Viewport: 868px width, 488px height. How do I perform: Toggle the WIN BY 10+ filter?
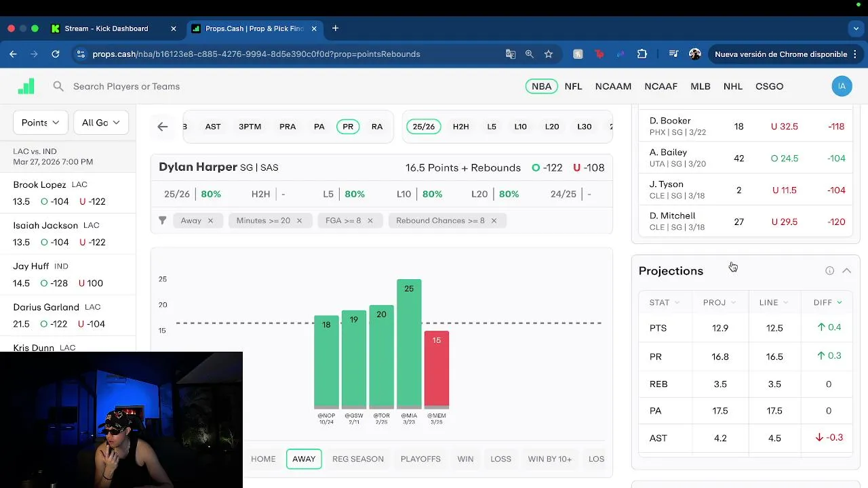[550, 459]
